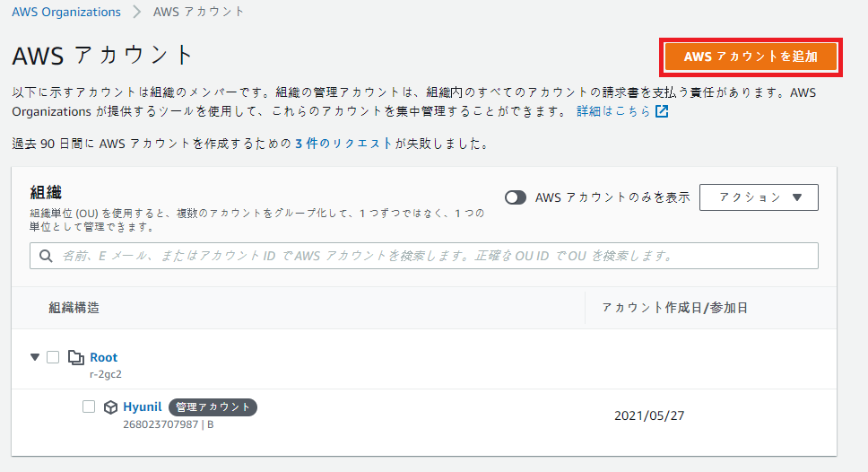This screenshot has width=868, height=472.
Task: View the 3 件のリクエスト failed requests
Action: (x=343, y=144)
